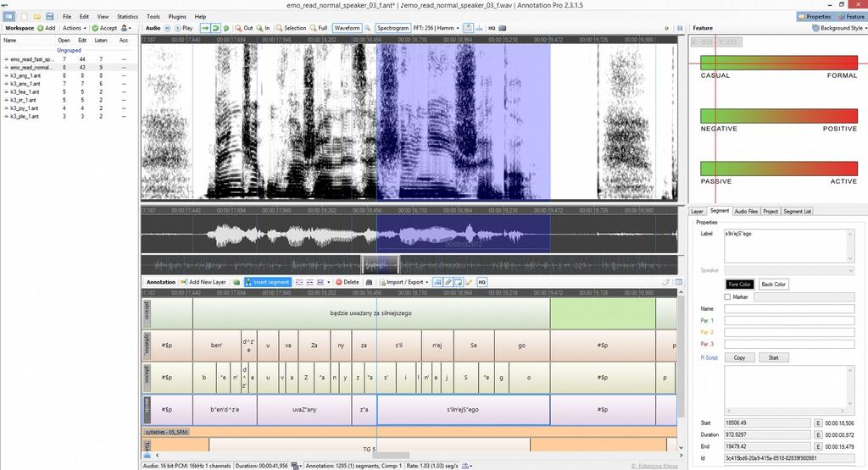Expand the emo_read_fast_sp... workspace item
This screenshot has height=470, width=868.
tap(6, 59)
